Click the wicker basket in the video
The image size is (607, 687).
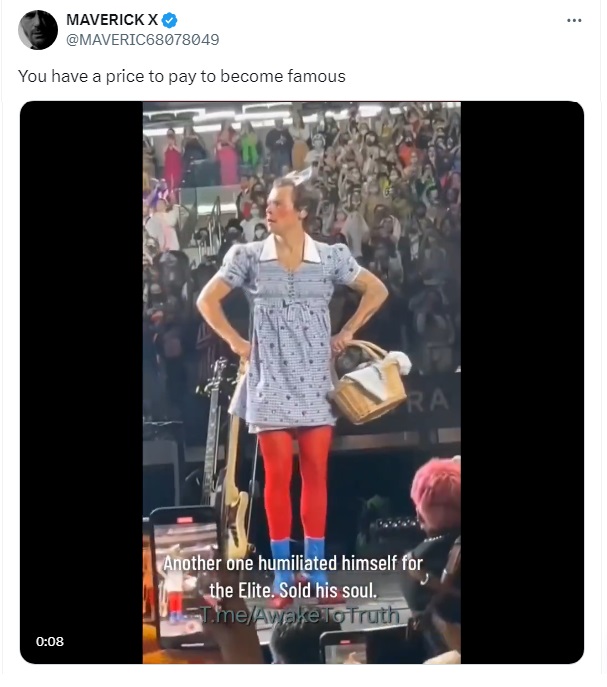(369, 382)
